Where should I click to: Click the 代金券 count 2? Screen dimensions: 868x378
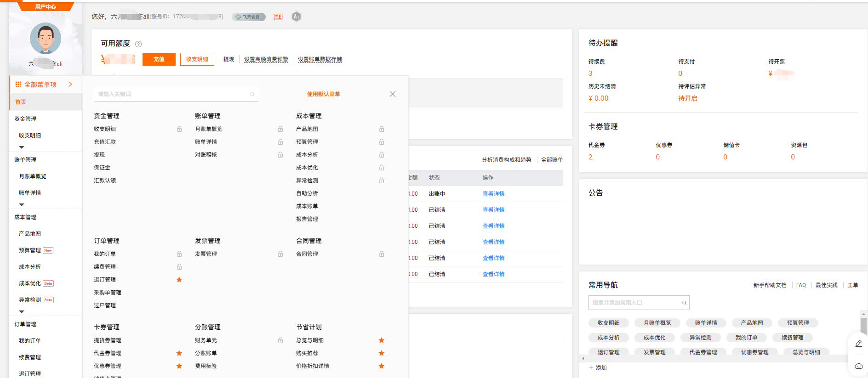click(590, 157)
